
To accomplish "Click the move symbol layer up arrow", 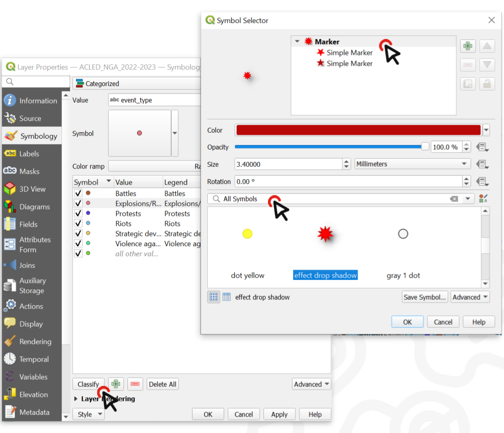I will pos(487,46).
